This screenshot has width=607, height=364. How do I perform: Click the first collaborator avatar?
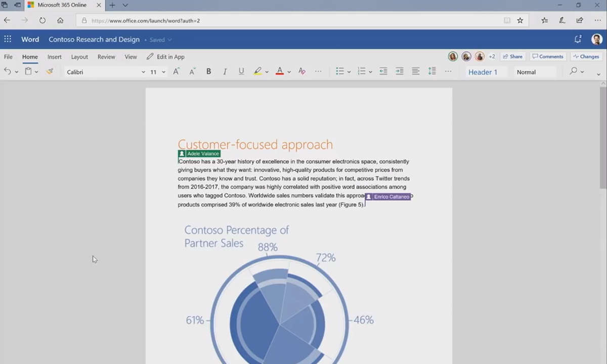[x=453, y=57]
